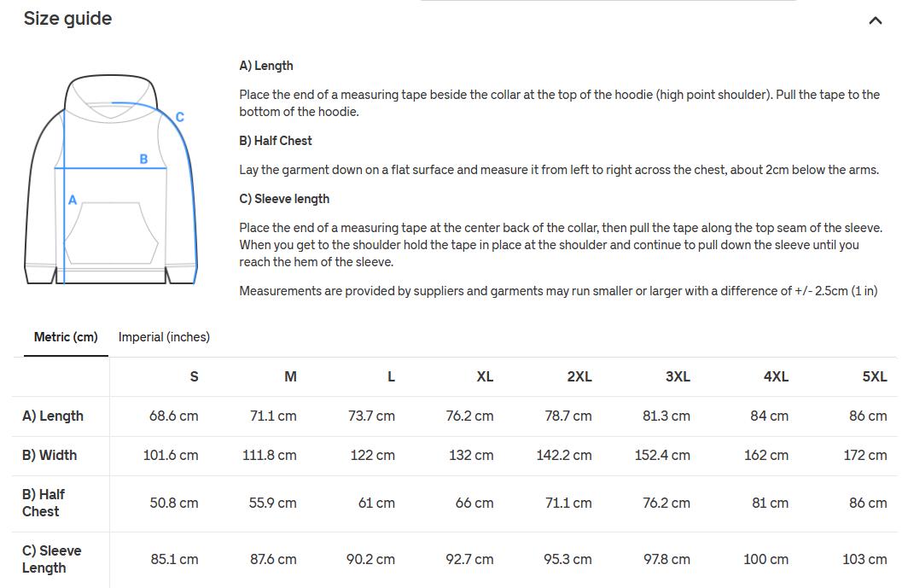The width and height of the screenshot is (908, 588).
Task: Switch to Imperial (inches) tab
Action: click(x=164, y=337)
